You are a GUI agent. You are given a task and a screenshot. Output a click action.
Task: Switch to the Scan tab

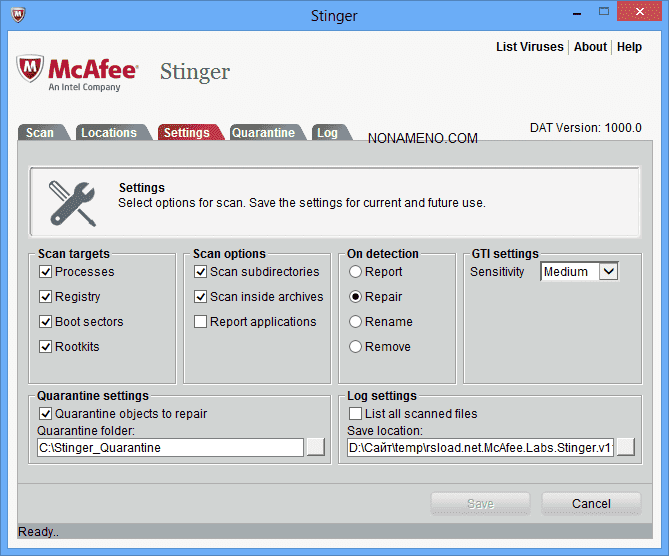(40, 133)
